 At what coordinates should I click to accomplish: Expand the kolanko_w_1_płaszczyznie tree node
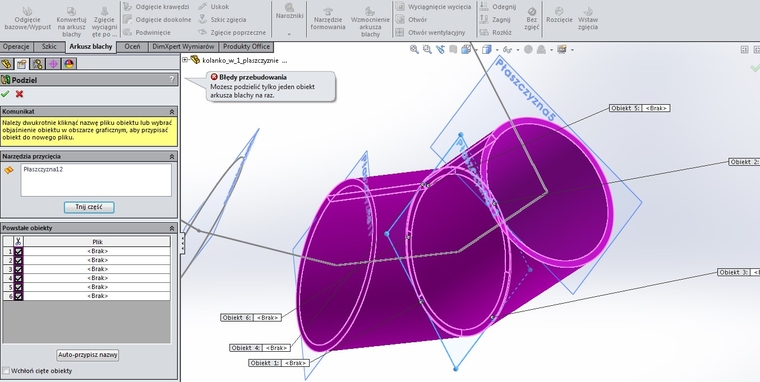coord(185,60)
